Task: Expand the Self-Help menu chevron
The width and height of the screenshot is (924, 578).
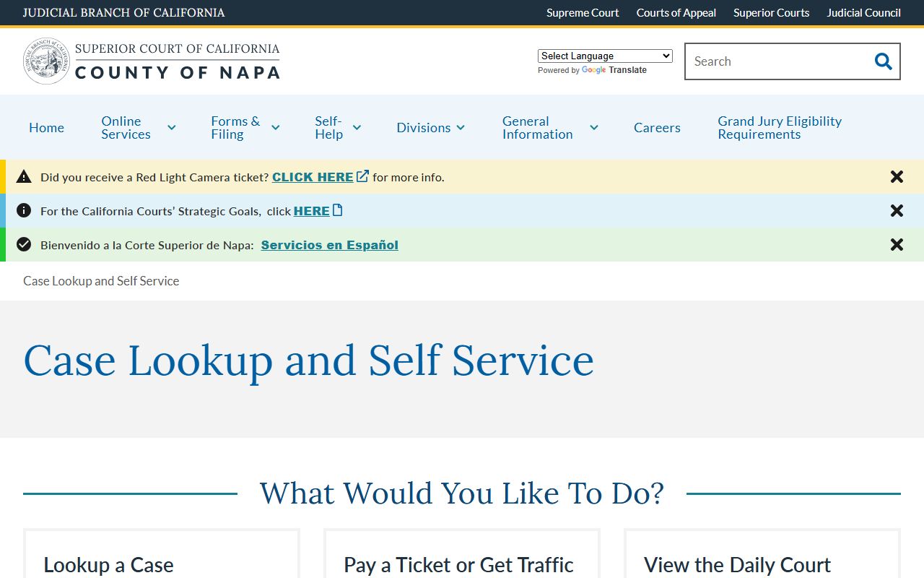Action: [357, 128]
